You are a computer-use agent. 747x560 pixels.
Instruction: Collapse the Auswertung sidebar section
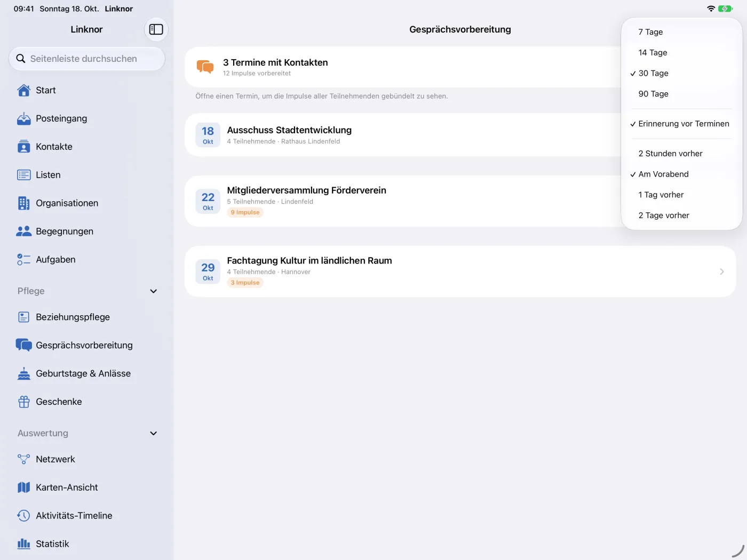point(154,434)
